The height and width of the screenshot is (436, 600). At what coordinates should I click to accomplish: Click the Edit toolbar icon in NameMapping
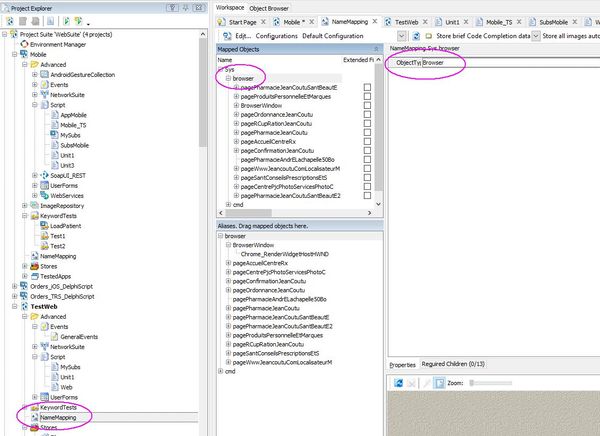click(226, 35)
